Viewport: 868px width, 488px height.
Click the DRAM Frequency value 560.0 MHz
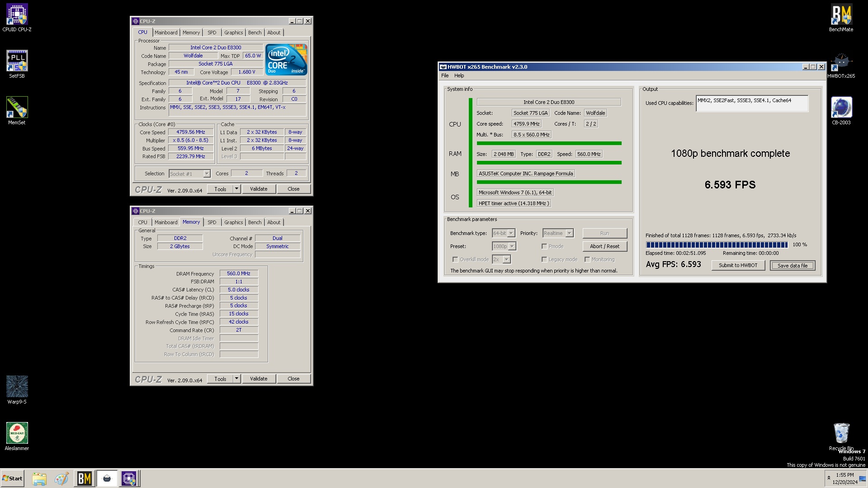click(239, 273)
